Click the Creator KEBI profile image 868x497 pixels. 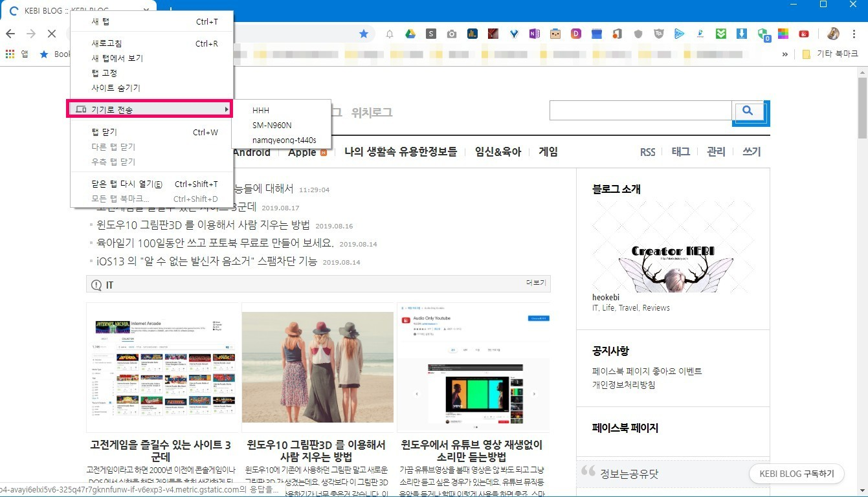(x=673, y=247)
